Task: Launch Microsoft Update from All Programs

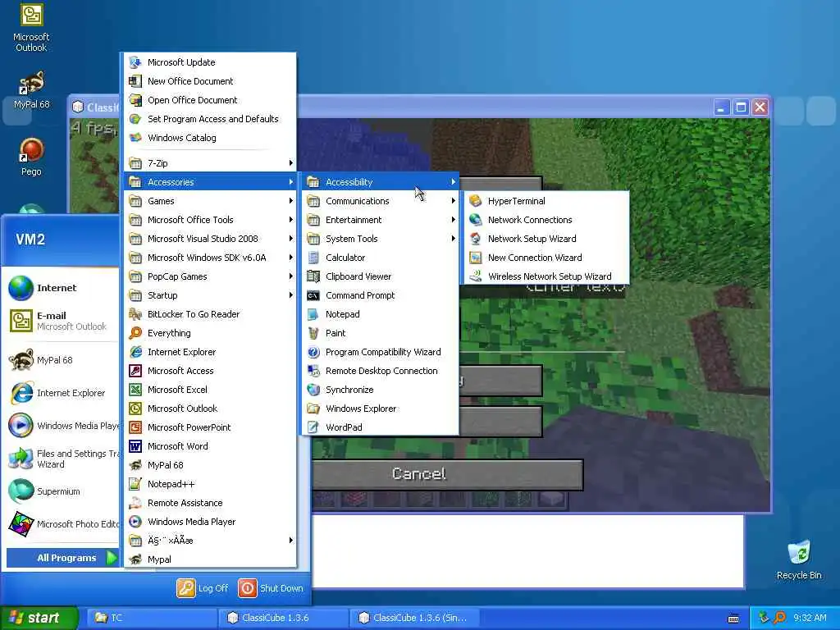Action: tap(210, 62)
